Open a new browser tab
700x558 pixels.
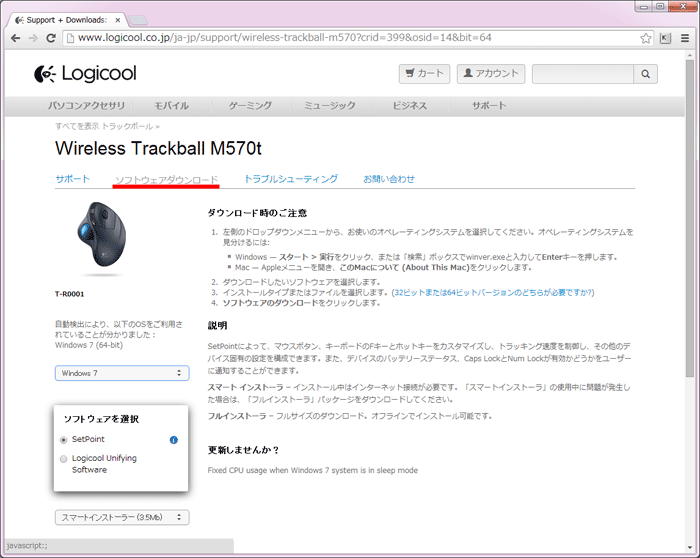[x=138, y=20]
